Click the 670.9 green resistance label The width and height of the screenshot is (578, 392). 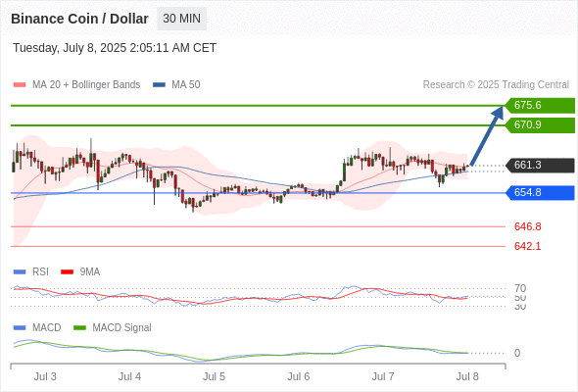point(540,125)
